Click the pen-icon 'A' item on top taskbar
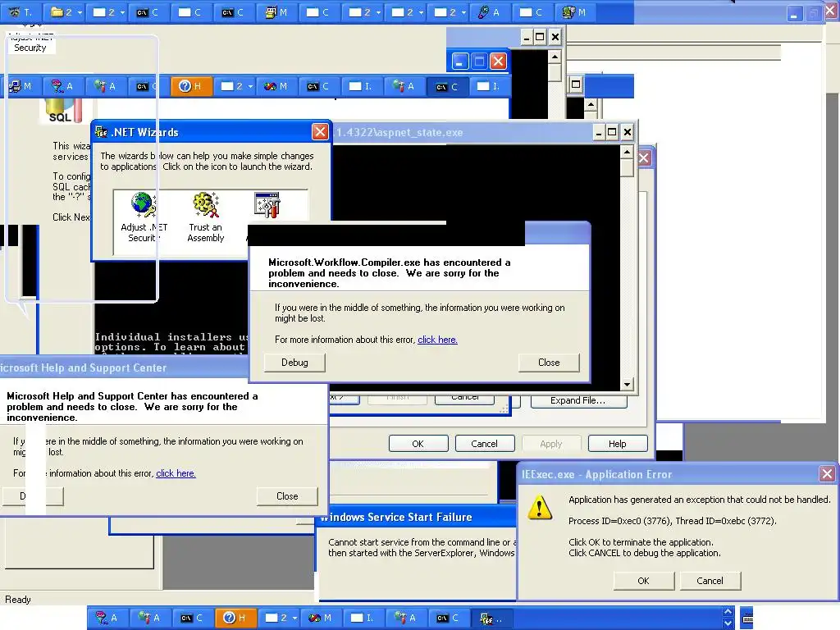This screenshot has width=840, height=630. click(489, 11)
